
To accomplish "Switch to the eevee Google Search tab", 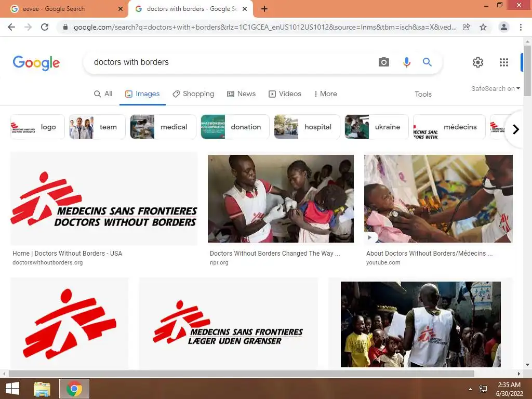I will [x=64, y=9].
